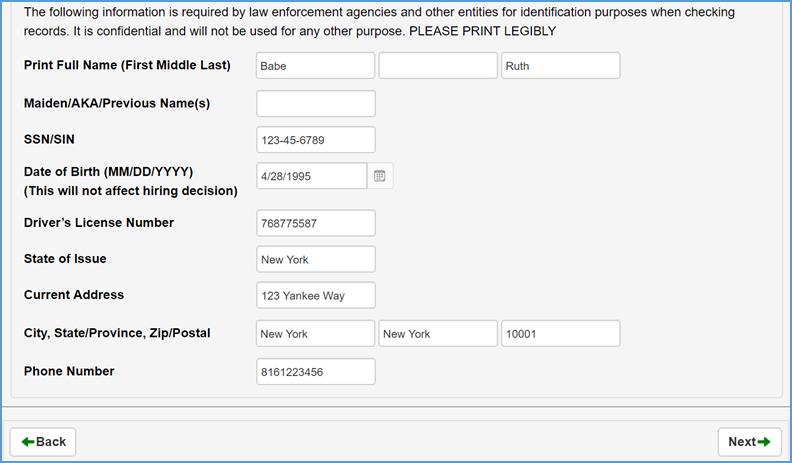
Task: Focus the Current Address field
Action: pyautogui.click(x=315, y=295)
